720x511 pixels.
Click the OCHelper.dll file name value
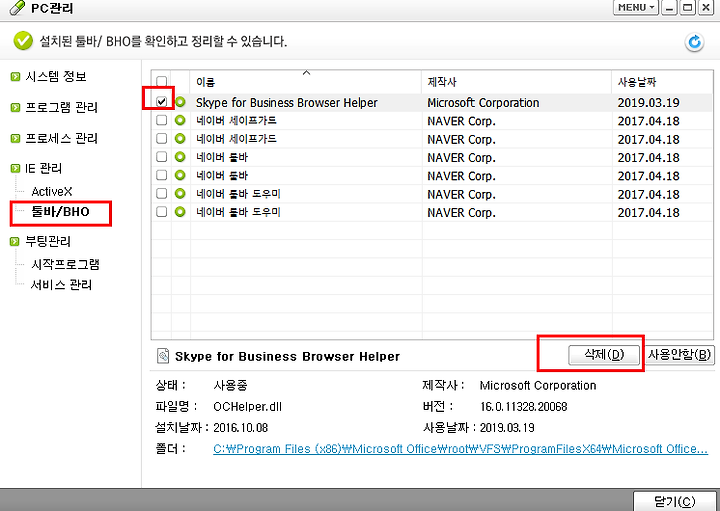click(248, 406)
